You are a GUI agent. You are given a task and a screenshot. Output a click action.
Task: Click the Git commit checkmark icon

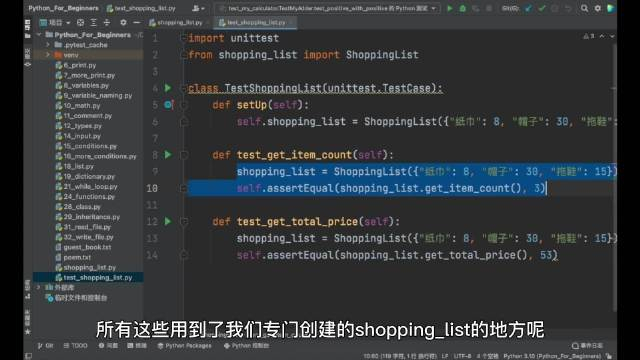pos(542,8)
